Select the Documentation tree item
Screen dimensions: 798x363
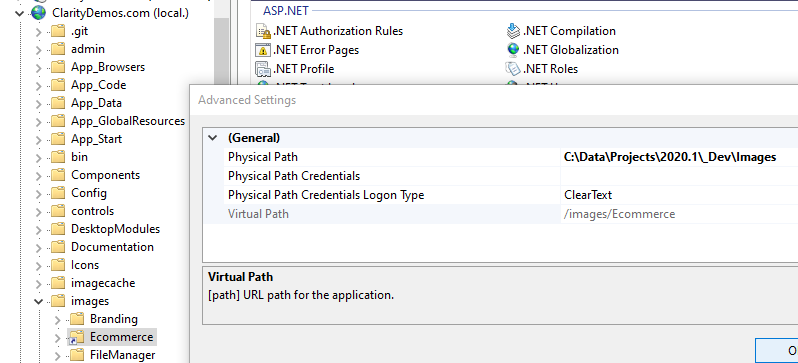(112, 247)
